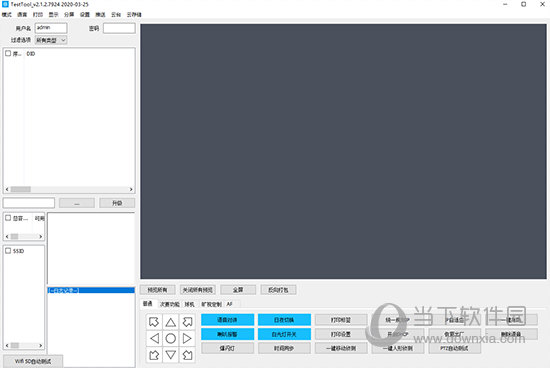
Task: Click the PTZ up-right diagonal arrow
Action: (187, 322)
